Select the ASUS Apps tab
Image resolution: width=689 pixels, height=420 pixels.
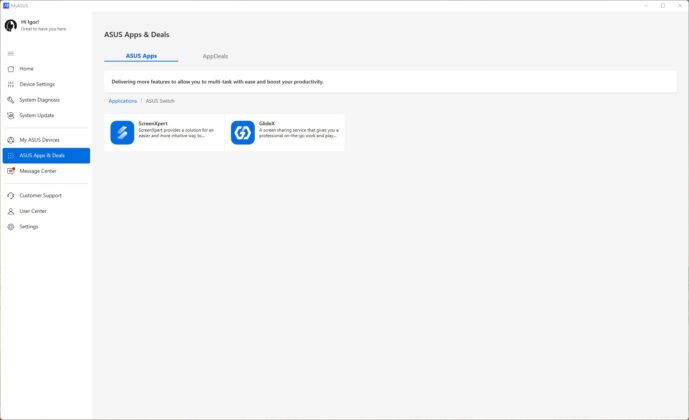pos(141,56)
